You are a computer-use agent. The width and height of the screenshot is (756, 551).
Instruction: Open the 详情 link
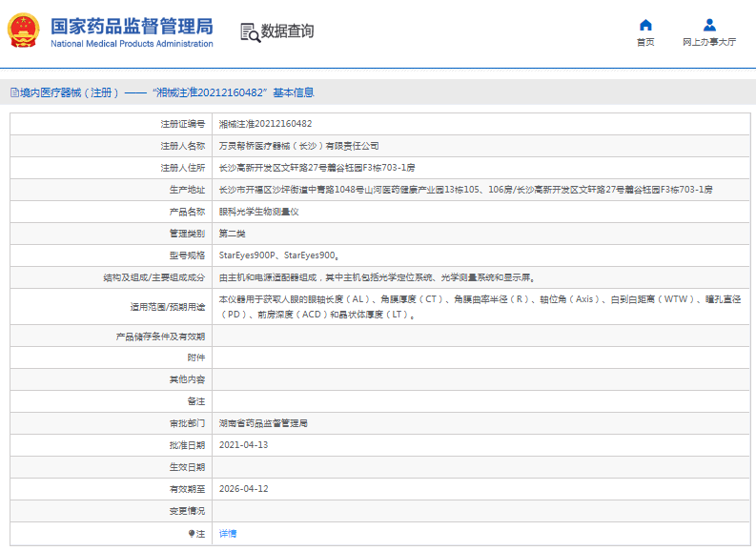click(228, 534)
